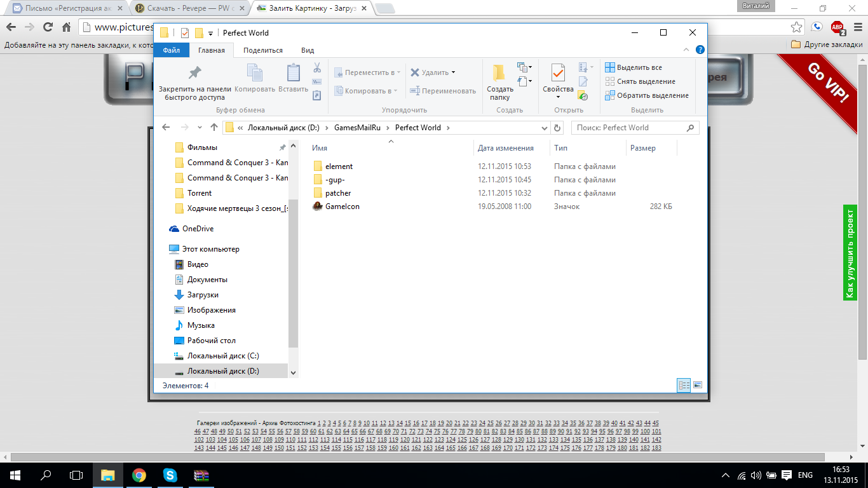868x488 pixels.
Task: Switch to Вид ribbon tab
Action: tap(308, 50)
